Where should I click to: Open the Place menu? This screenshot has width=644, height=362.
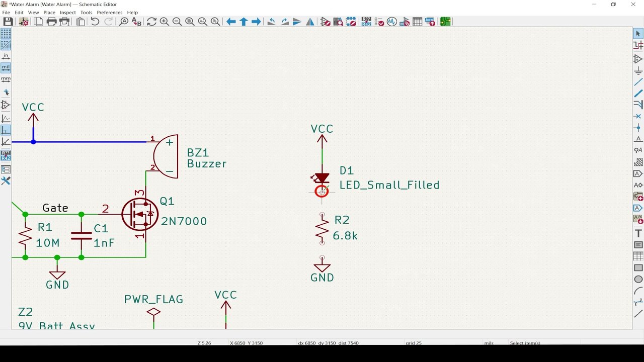tap(49, 13)
